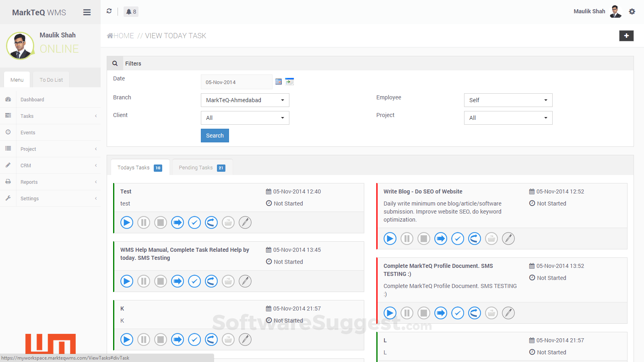Switch to the Pending Tasks tab
Image resolution: width=644 pixels, height=362 pixels.
click(202, 167)
